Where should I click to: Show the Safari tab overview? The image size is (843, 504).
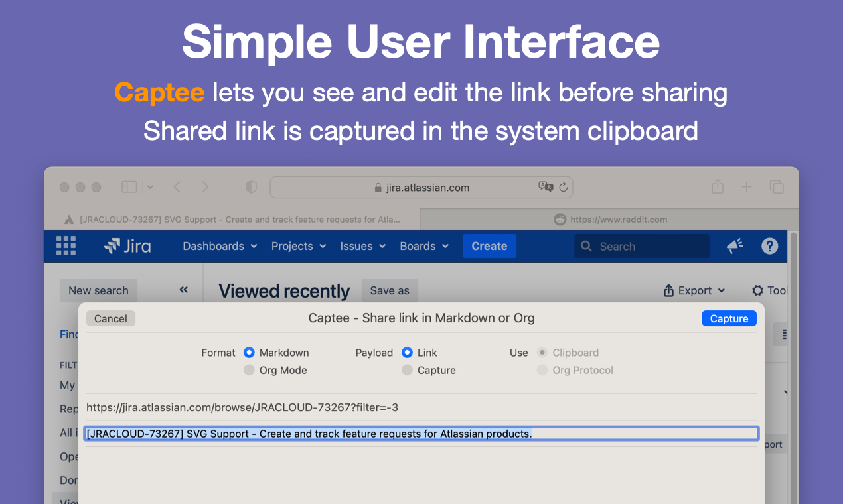(777, 187)
